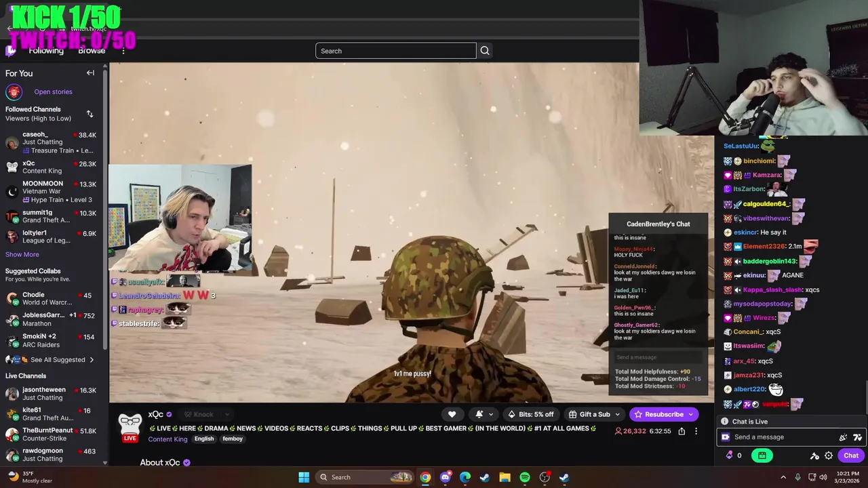The width and height of the screenshot is (868, 488).
Task: Open the Browse tab
Action: pos(92,51)
